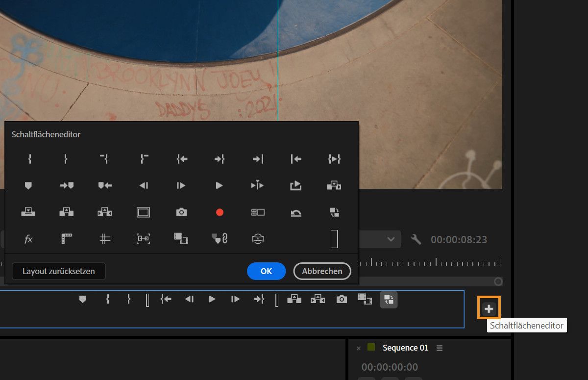Click Clear In icon in Schaltflächeneditor
This screenshot has width=588, height=380.
click(x=104, y=159)
